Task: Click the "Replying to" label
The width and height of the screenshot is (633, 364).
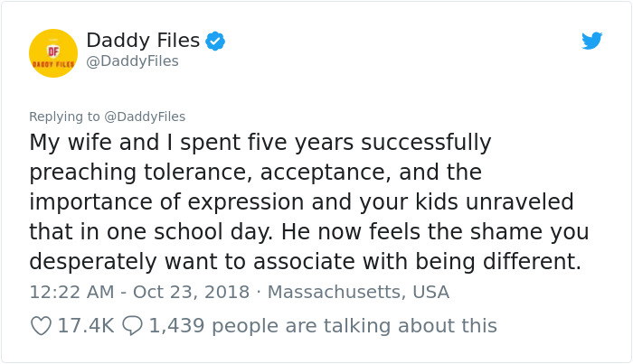Action: [x=63, y=117]
